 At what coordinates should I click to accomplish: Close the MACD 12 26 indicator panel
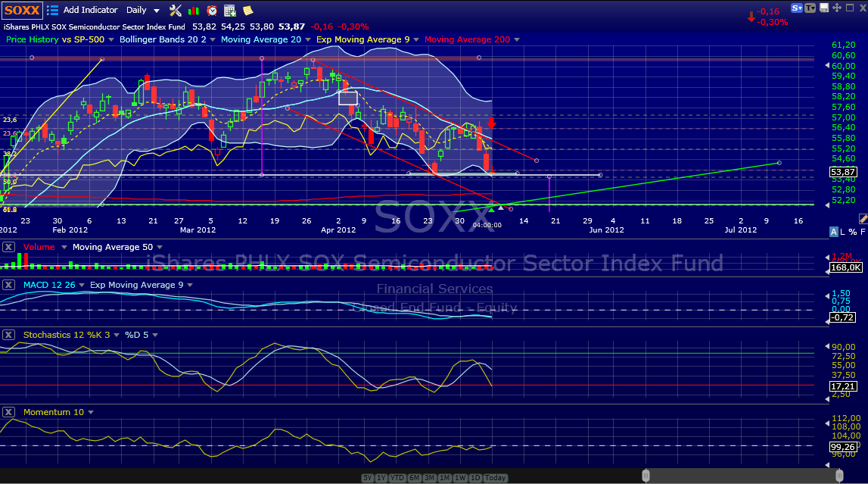pos(8,285)
